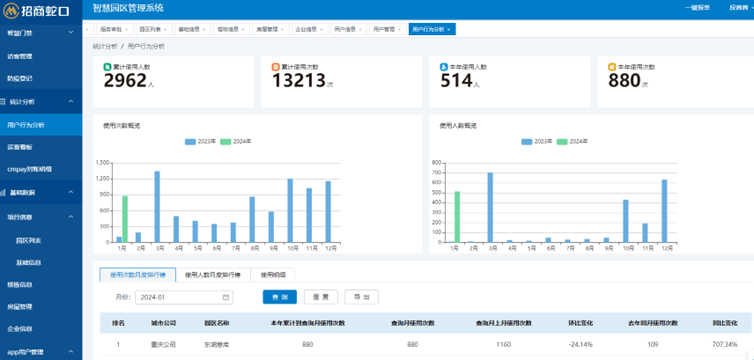This screenshot has width=754, height=360.
Task: Collapse the 基础数据 sidebar section
Action: click(71, 192)
